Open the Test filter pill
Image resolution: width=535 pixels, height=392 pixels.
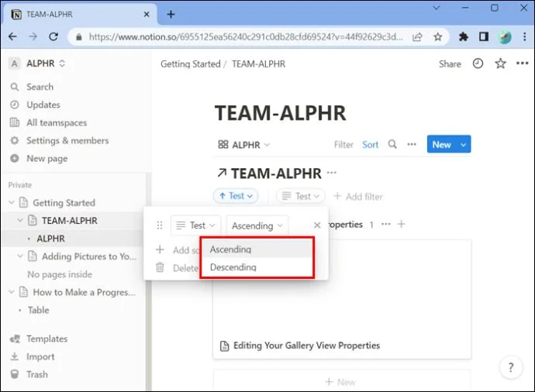coord(301,196)
